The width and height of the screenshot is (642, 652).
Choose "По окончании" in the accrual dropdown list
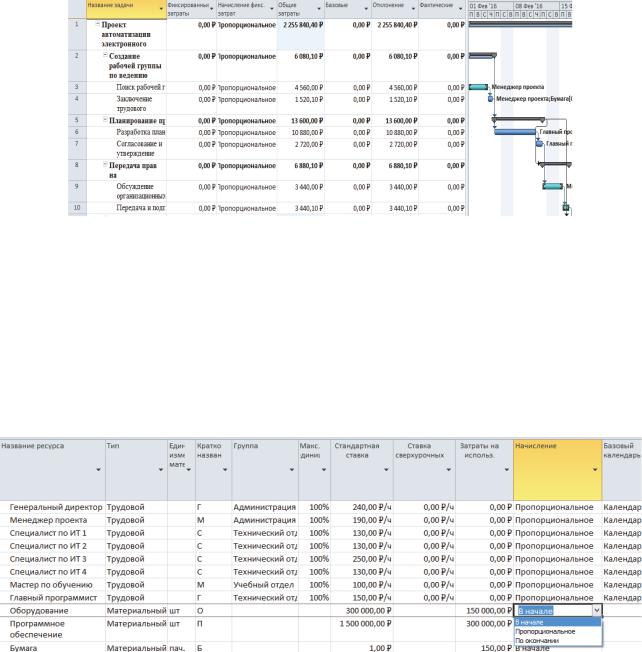pos(558,641)
